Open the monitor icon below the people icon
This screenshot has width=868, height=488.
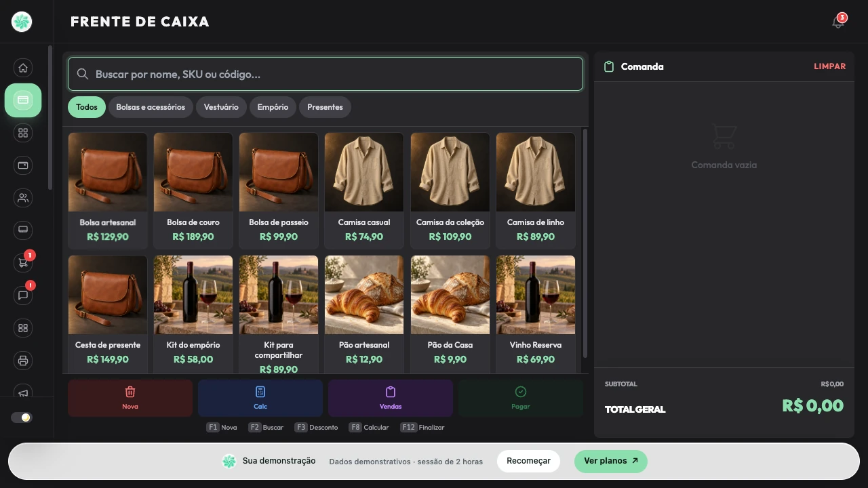point(23,230)
